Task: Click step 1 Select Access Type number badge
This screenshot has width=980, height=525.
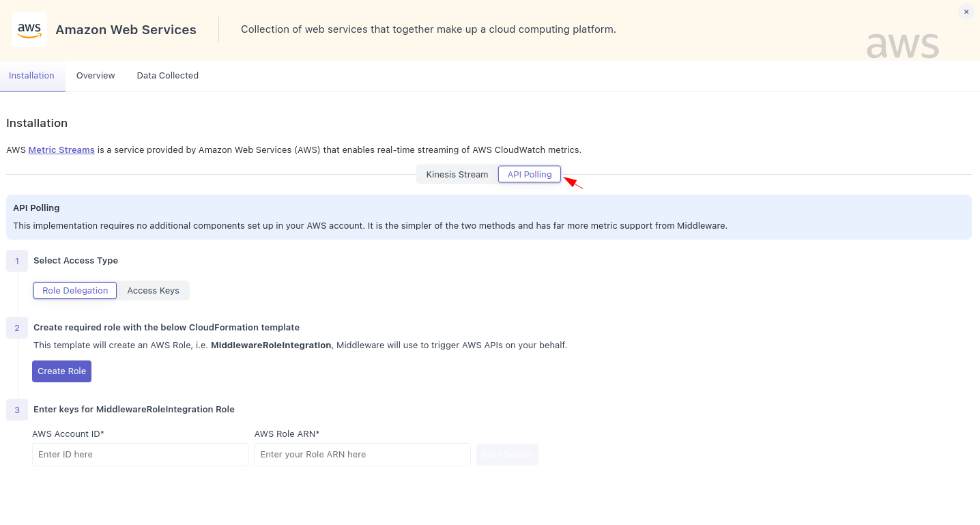Action: click(16, 260)
